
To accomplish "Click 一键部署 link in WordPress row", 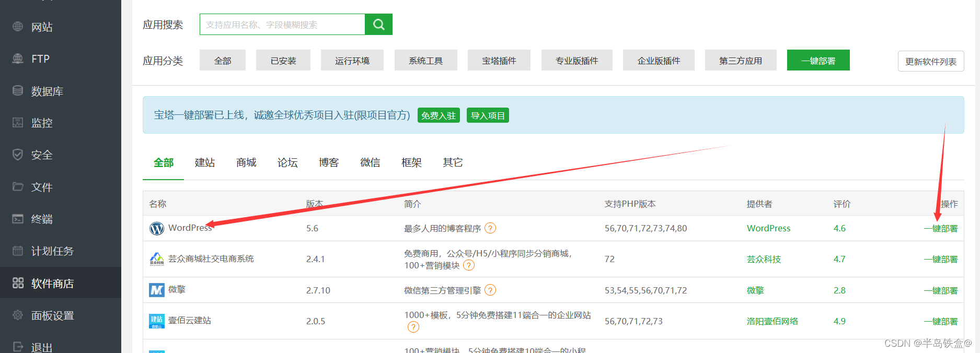I will pyautogui.click(x=941, y=228).
